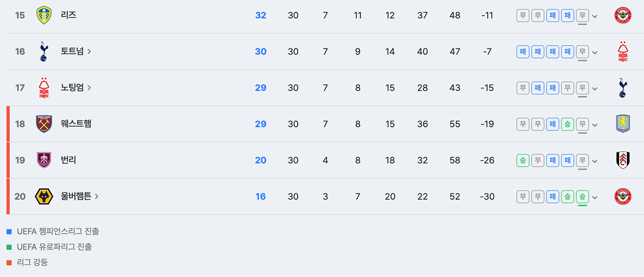Click Brentford next-opponent crest in Leeds row

(623, 15)
